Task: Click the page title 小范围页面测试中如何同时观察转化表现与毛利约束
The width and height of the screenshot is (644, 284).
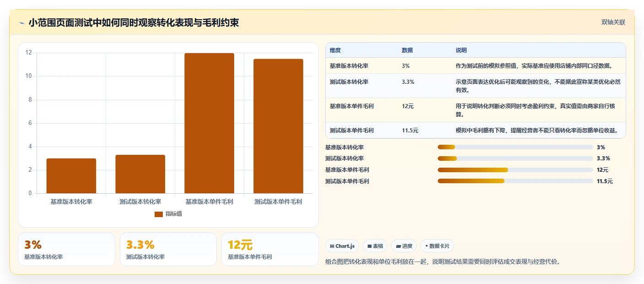Action: [134, 23]
